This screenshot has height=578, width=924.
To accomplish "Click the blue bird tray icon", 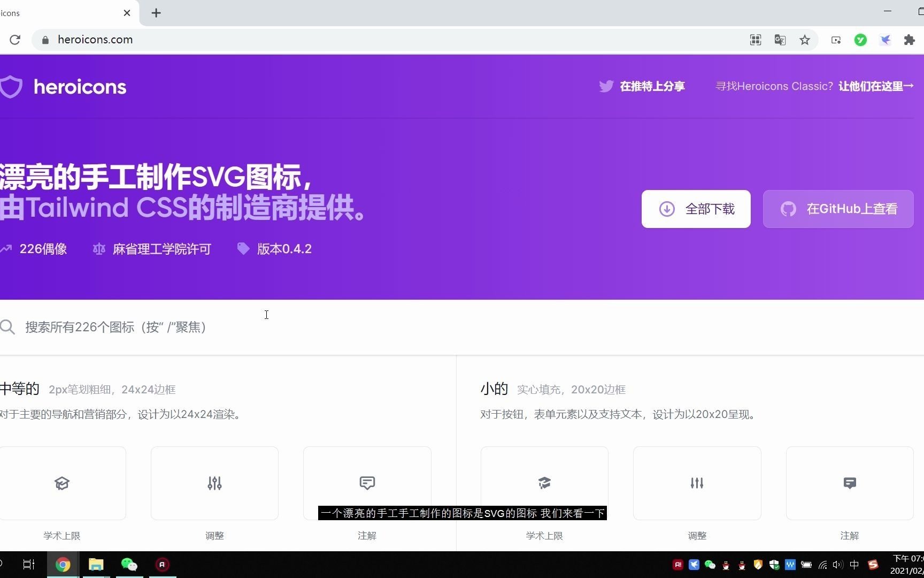I will pyautogui.click(x=694, y=565).
